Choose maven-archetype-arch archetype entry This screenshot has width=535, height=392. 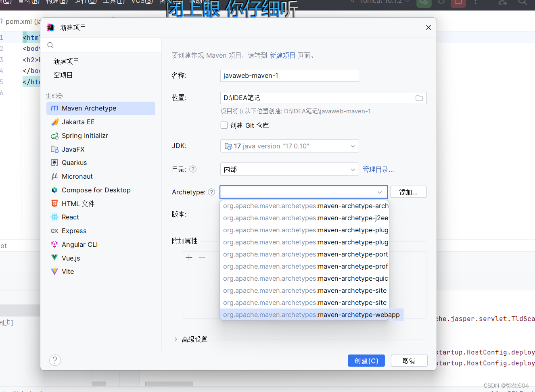click(x=304, y=206)
